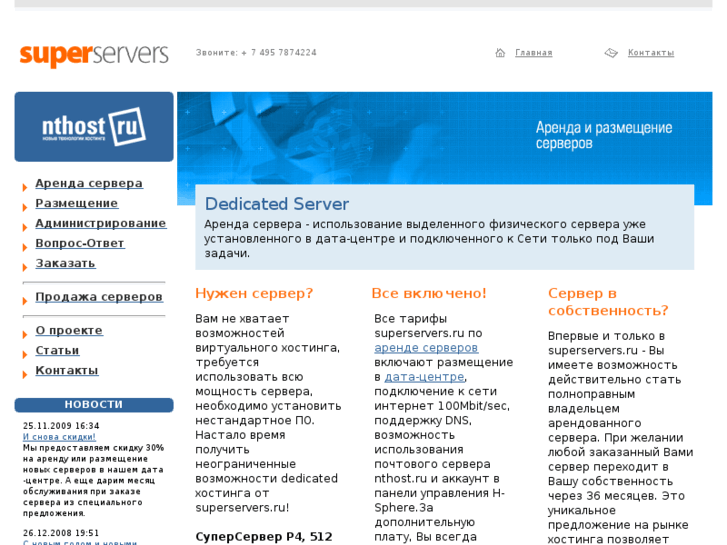Open the Контакты link in header

651,53
